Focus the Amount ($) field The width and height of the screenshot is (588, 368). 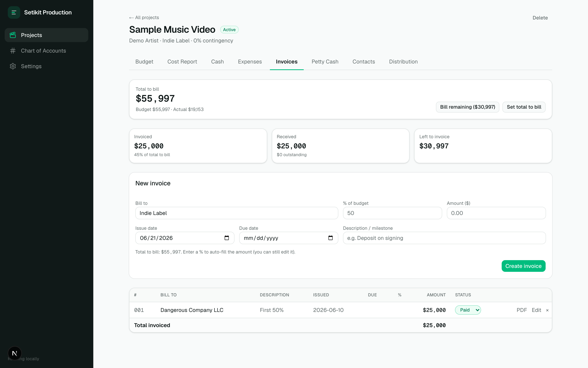point(496,213)
